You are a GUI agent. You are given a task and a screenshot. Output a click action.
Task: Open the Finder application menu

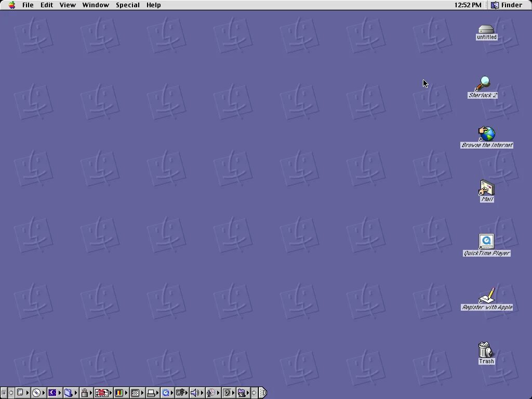tap(507, 5)
